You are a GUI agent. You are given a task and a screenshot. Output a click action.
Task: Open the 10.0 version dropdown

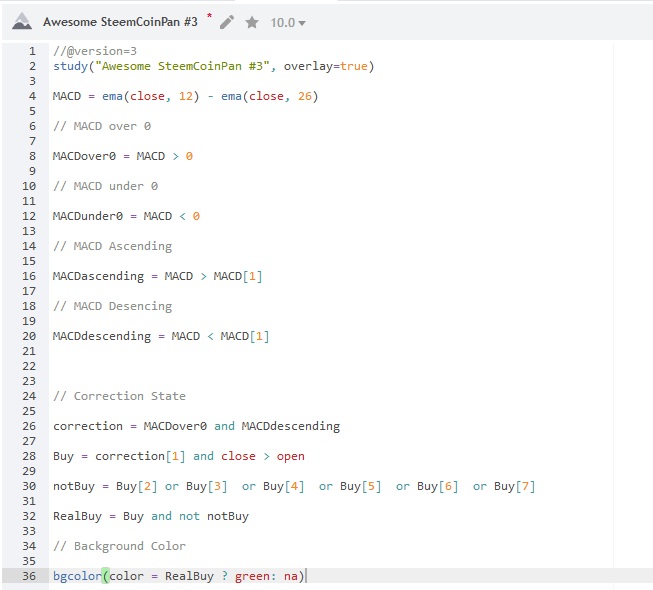(x=288, y=22)
